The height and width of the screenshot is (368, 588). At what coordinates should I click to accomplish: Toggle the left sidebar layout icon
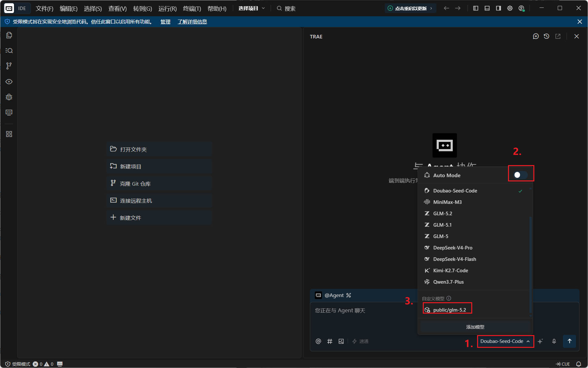(476, 8)
